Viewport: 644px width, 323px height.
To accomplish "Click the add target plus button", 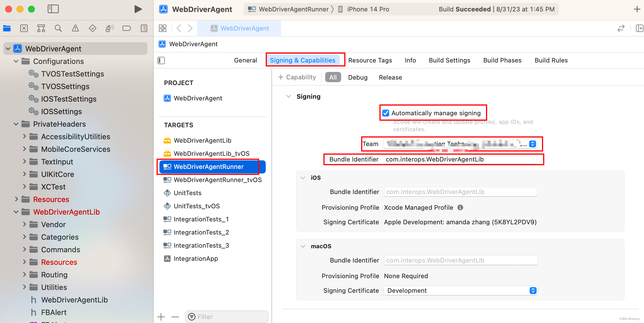I will [x=161, y=317].
